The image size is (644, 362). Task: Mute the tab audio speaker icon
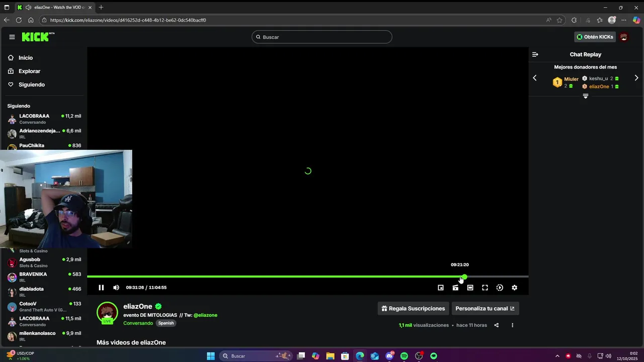[28, 8]
